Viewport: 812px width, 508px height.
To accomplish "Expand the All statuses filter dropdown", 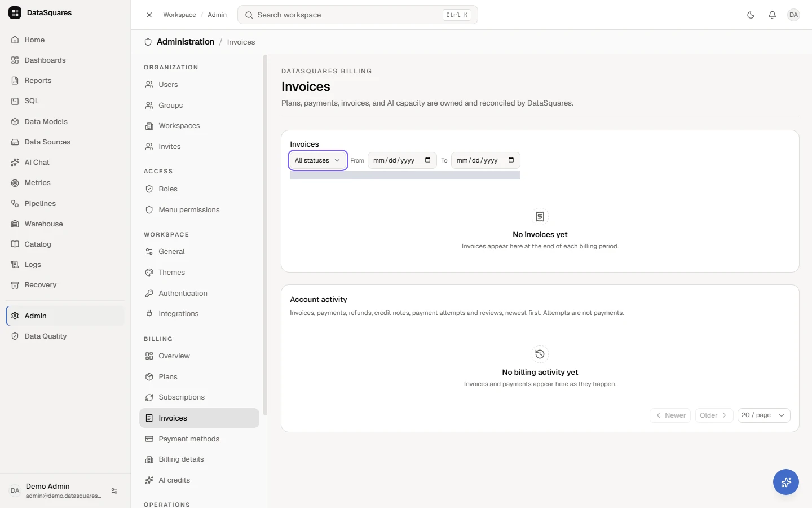I will [x=317, y=160].
